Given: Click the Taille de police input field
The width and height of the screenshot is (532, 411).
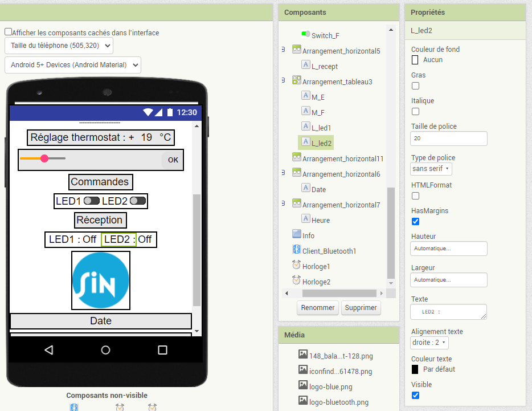Looking at the screenshot, I should (x=448, y=139).
